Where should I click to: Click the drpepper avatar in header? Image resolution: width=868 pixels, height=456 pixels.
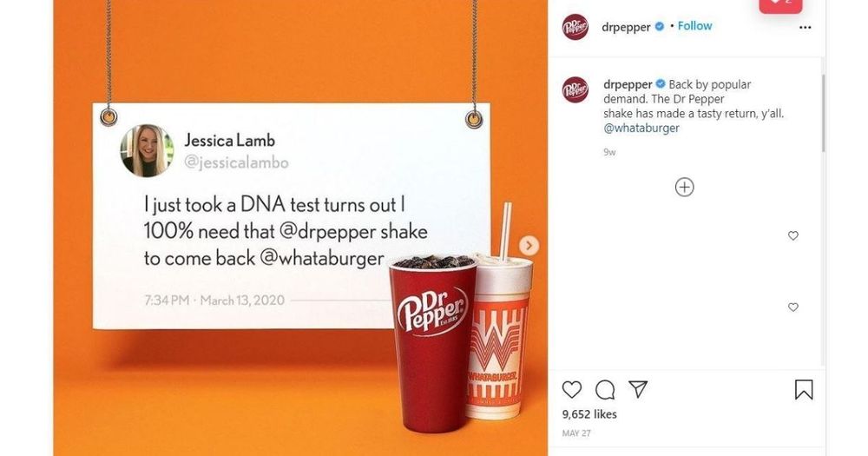[575, 27]
